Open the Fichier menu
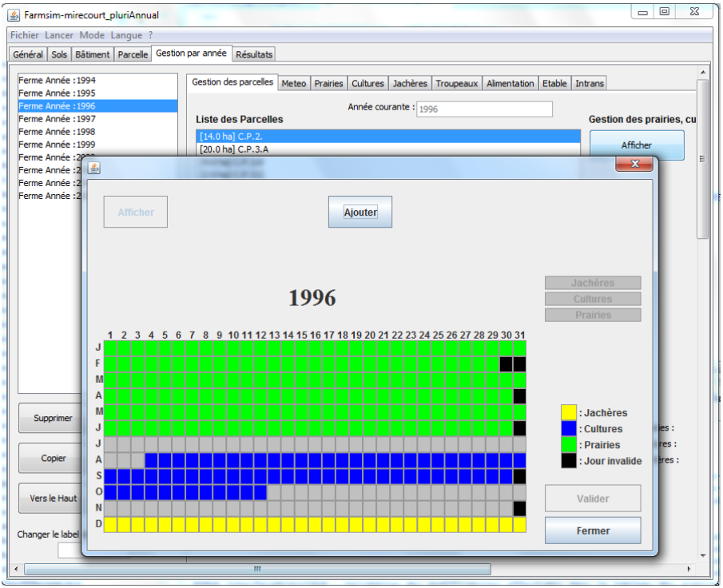 25,35
